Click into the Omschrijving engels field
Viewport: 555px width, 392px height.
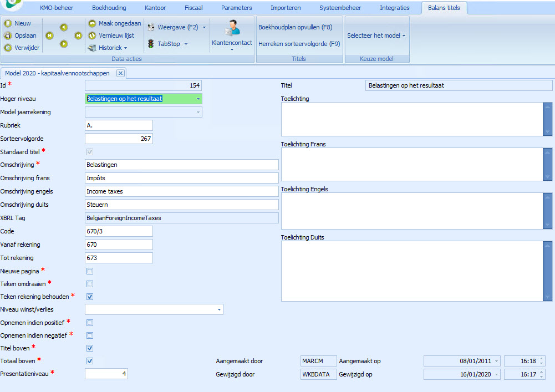pyautogui.click(x=181, y=191)
